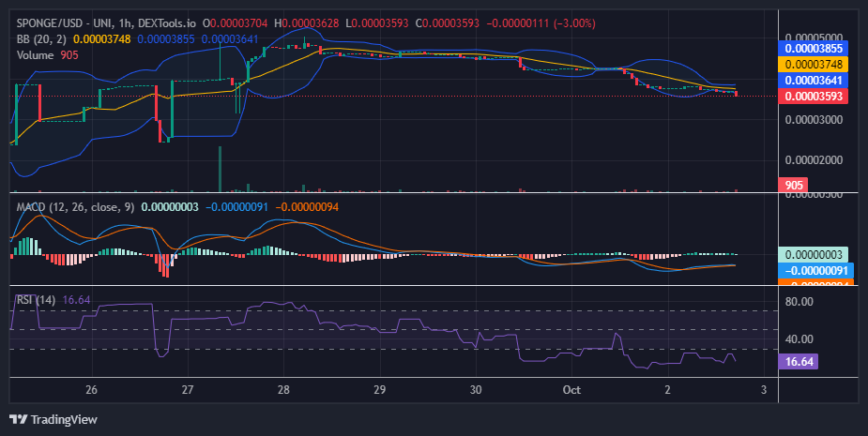Click the orange −0.00000094 value in MACD legend
The image size is (868, 436).
307,207
